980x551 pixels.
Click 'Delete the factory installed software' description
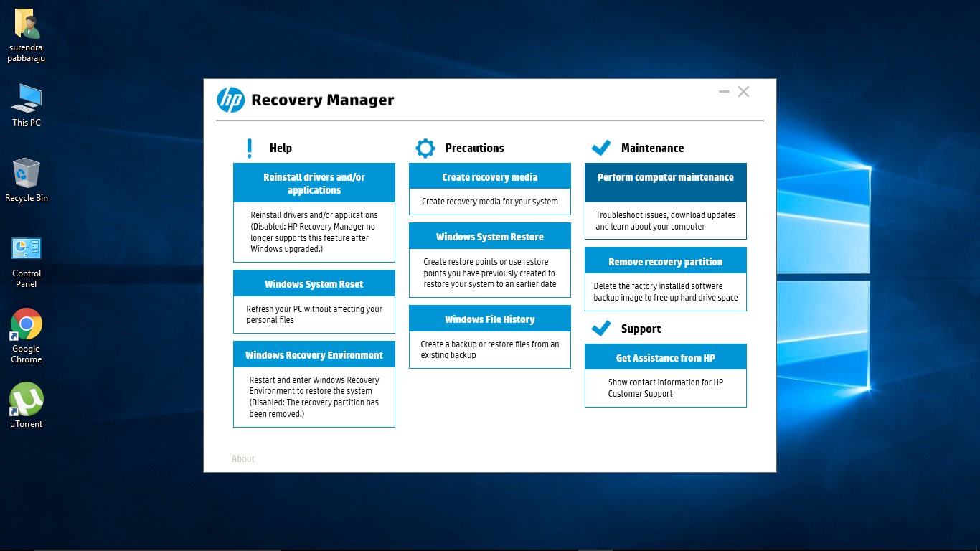(x=666, y=292)
